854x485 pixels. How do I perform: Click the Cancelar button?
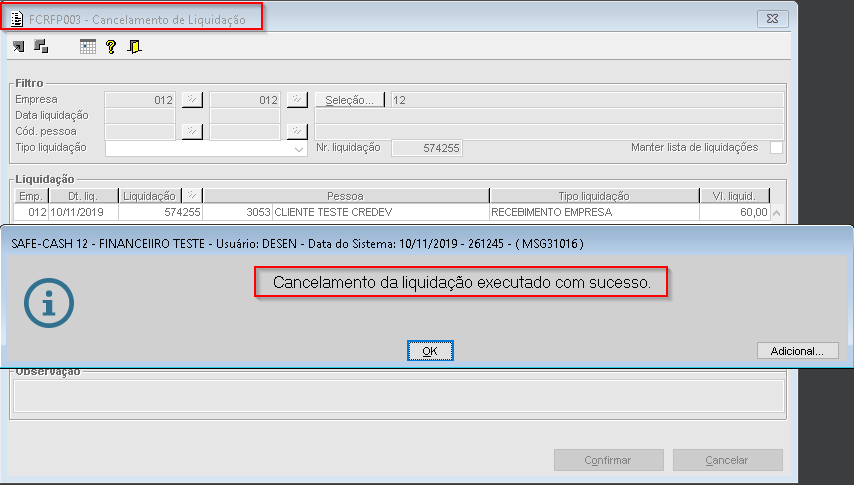point(728,460)
